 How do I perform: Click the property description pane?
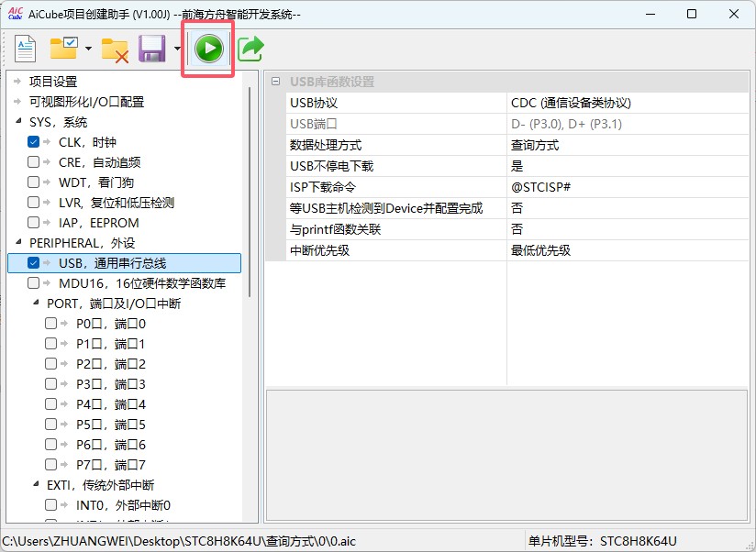pos(506,455)
